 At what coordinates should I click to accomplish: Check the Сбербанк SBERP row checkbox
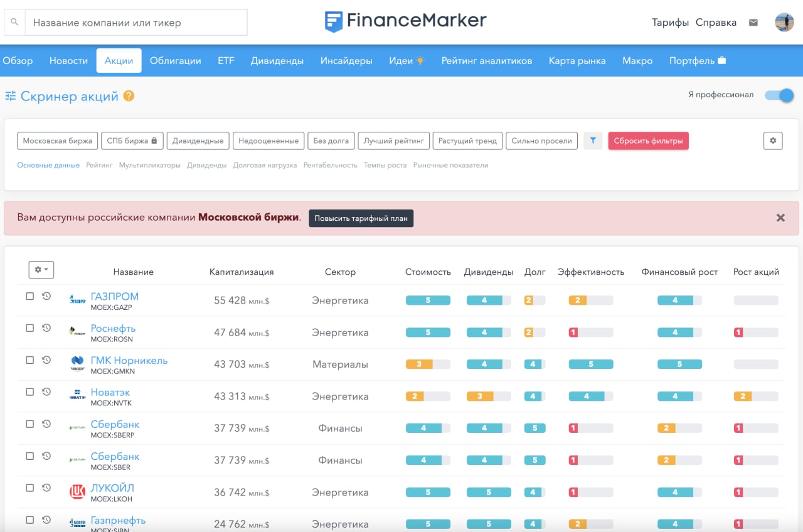point(29,424)
